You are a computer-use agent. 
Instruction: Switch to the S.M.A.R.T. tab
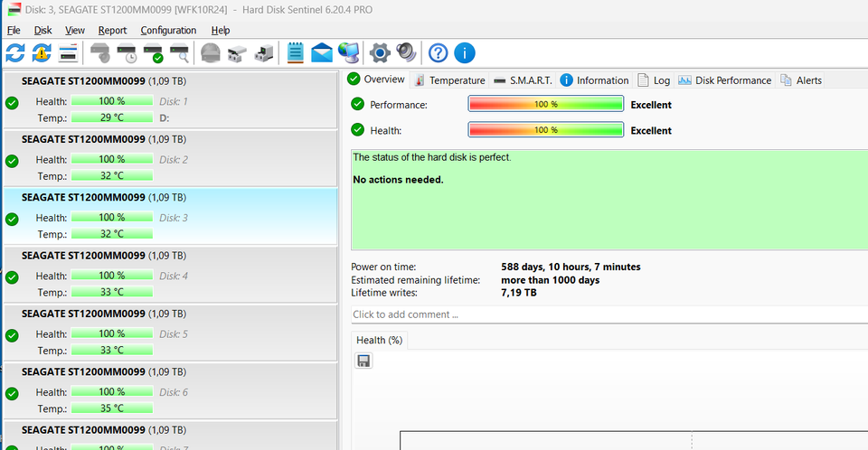coord(523,80)
